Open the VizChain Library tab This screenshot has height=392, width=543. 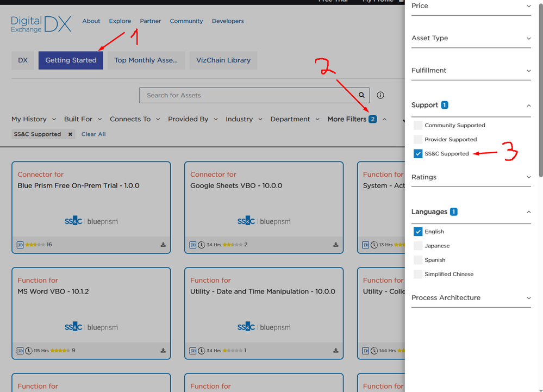(x=223, y=60)
